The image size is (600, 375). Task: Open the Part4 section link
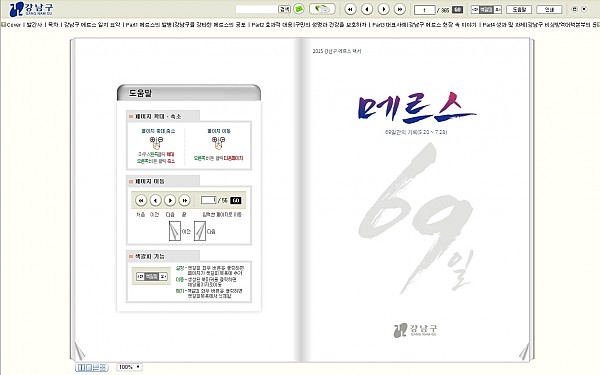tap(541, 25)
